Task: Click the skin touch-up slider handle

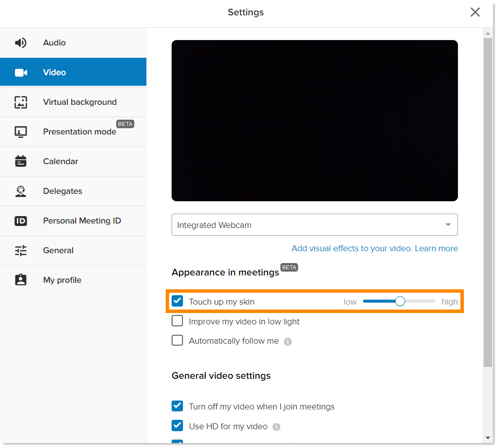Action: (x=400, y=301)
